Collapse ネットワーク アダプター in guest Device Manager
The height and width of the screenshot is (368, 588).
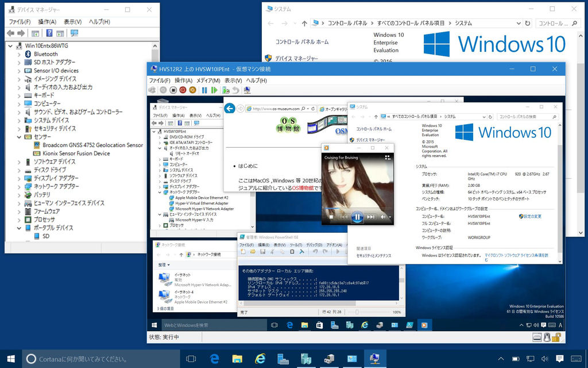click(160, 192)
